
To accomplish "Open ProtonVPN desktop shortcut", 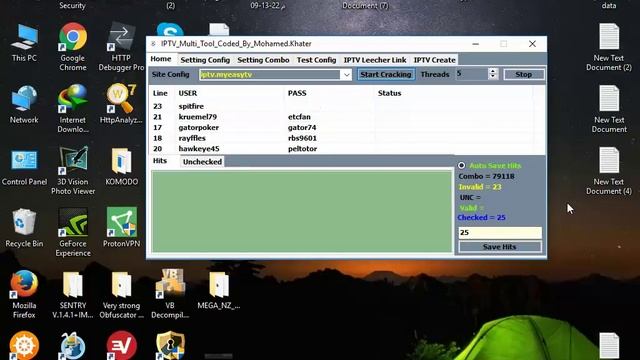I will pyautogui.click(x=121, y=228).
